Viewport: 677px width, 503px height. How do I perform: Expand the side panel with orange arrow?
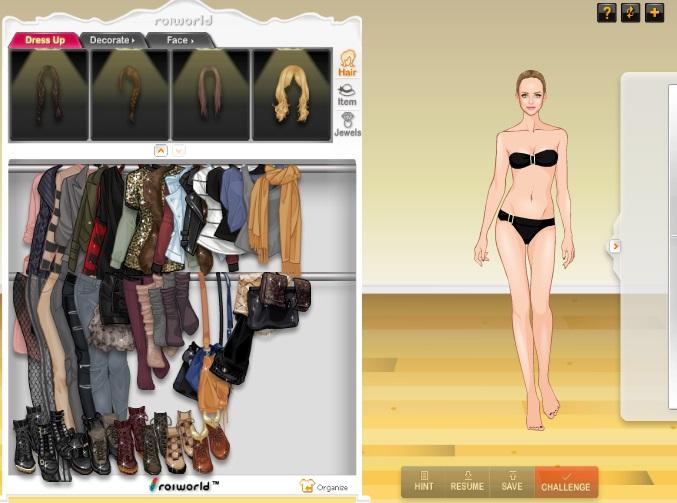pos(615,246)
